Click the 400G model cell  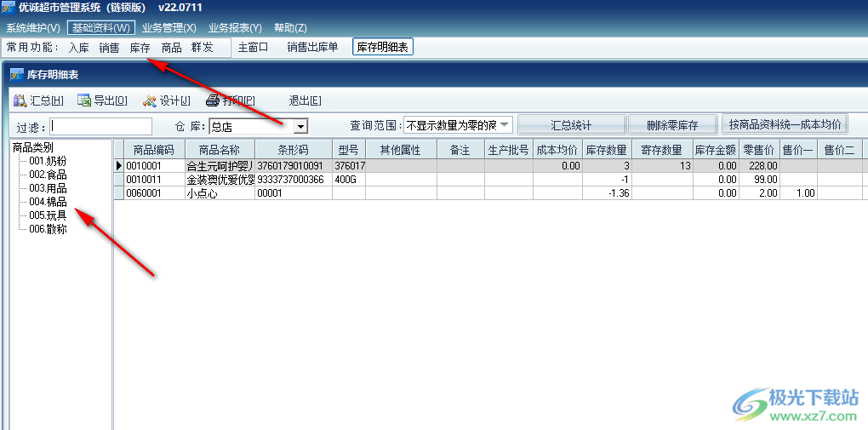coord(349,179)
